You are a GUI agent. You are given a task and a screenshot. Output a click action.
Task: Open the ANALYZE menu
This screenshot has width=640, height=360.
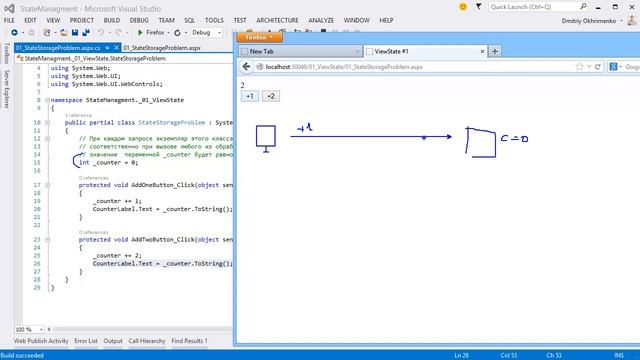(321, 20)
